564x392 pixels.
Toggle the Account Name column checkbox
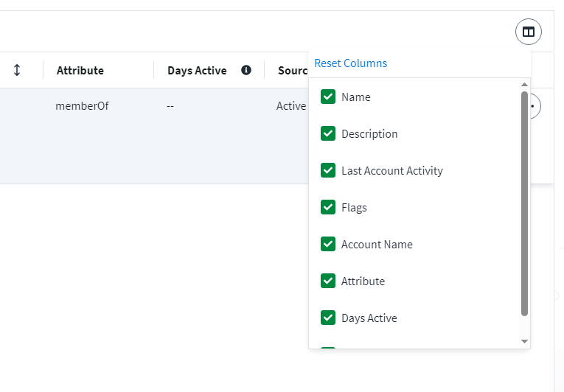(x=328, y=244)
